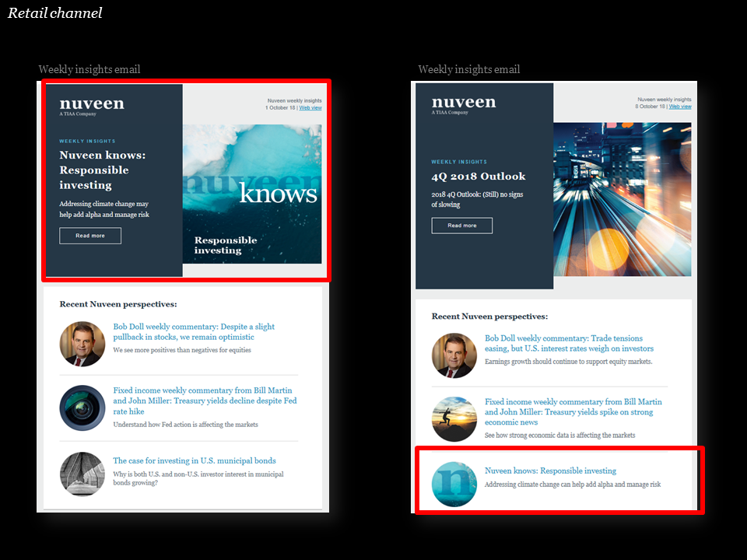The image size is (747, 560).
Task: Open Bob Doll commentary: Trade tensions easing
Action: (570, 343)
